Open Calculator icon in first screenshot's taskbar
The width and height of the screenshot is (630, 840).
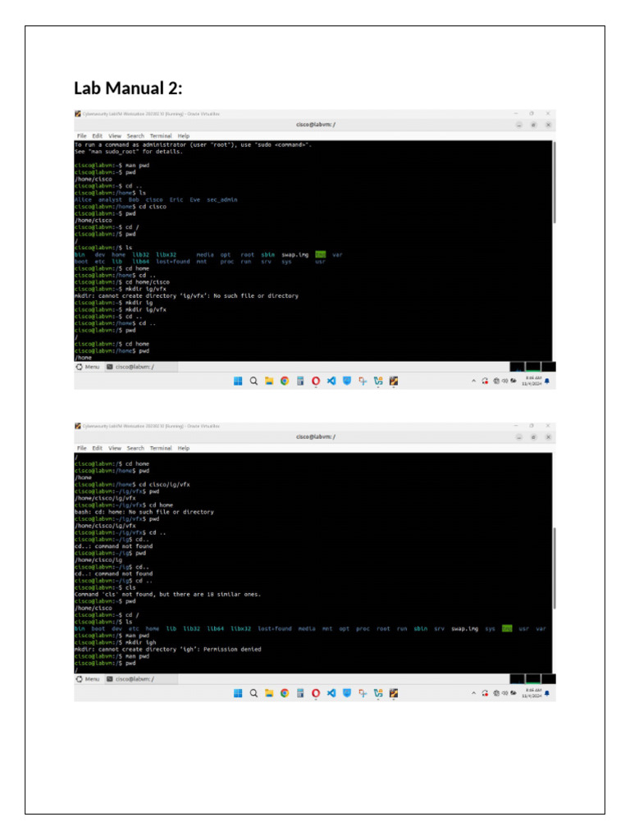300,381
